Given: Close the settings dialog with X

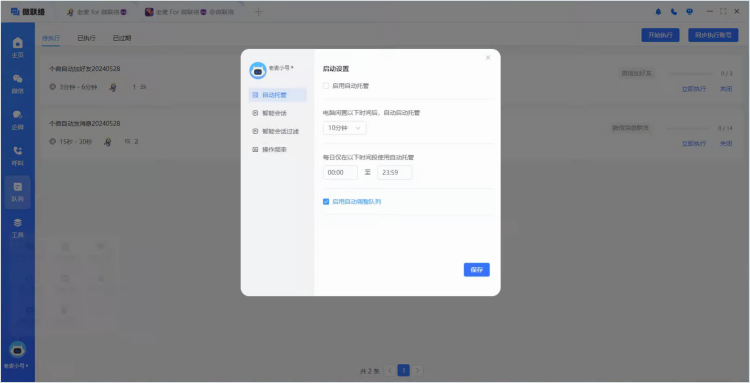Looking at the screenshot, I should (488, 58).
